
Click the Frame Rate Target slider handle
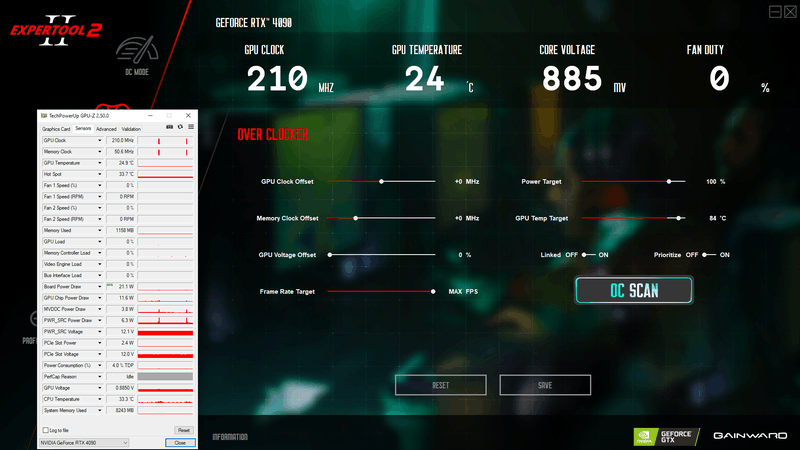pos(433,291)
